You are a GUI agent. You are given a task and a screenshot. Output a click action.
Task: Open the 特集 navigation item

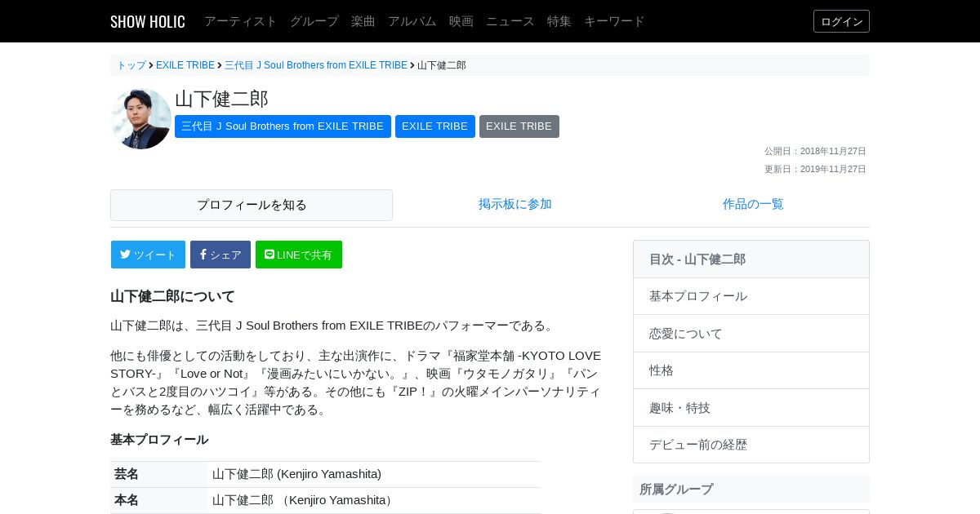tap(559, 21)
